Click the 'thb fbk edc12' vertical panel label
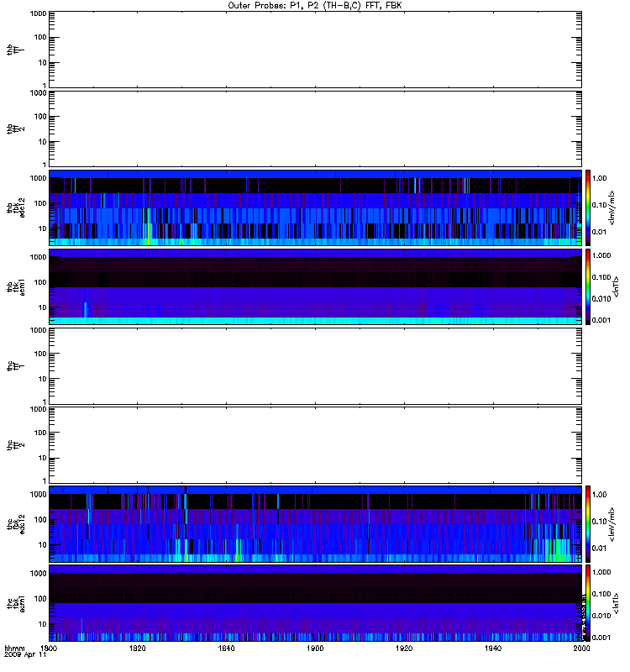 (16, 207)
